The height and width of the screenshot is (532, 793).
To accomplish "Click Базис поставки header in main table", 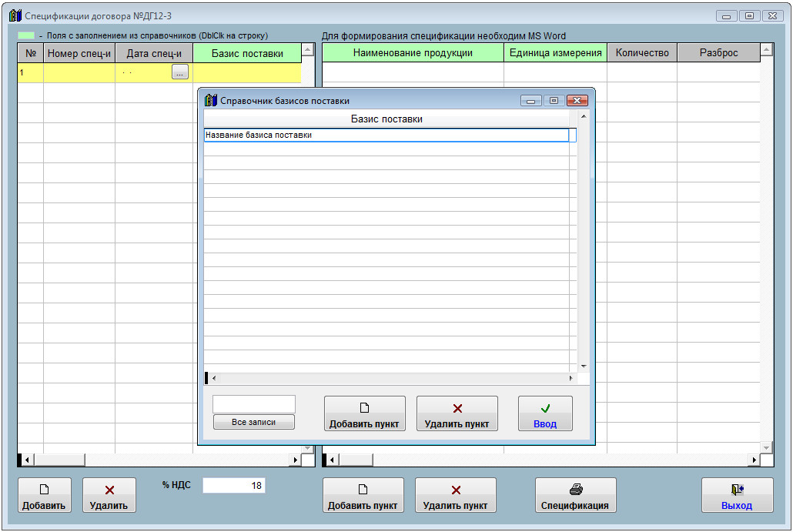I will pyautogui.click(x=247, y=53).
